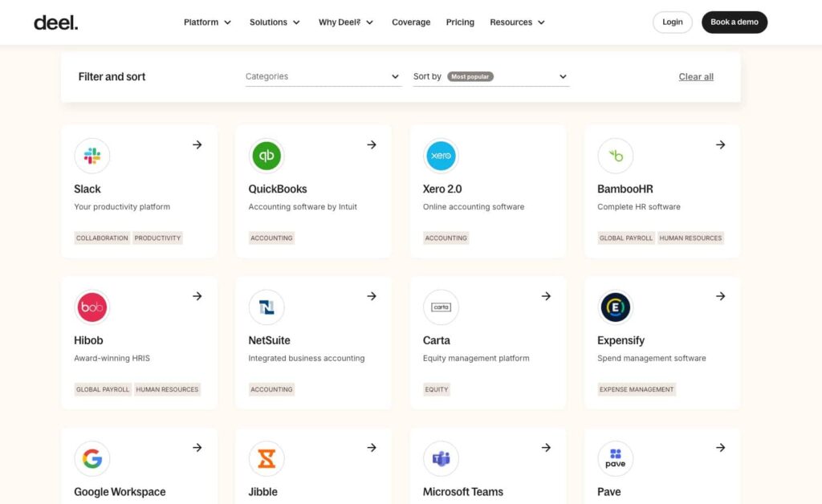This screenshot has width=822, height=504.
Task: Click the Hibob logo icon
Action: coord(92,307)
